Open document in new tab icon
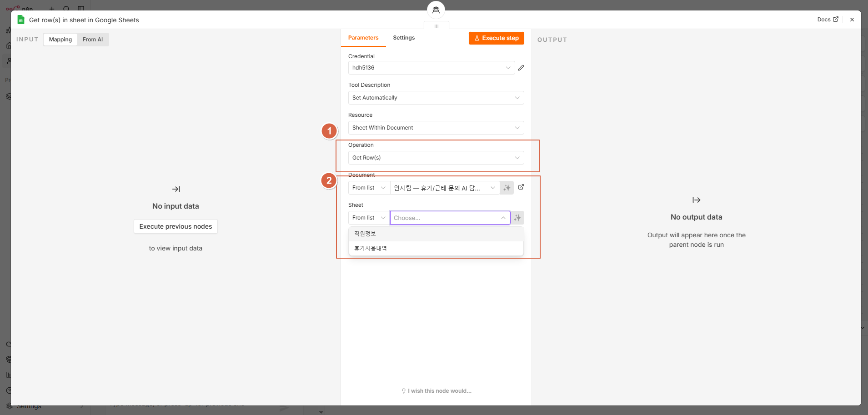 [x=521, y=187]
